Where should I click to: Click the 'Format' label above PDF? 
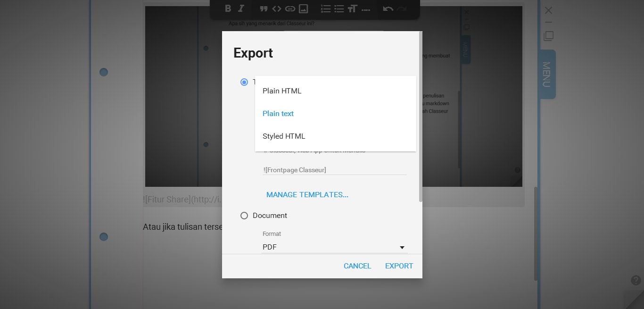tap(272, 234)
